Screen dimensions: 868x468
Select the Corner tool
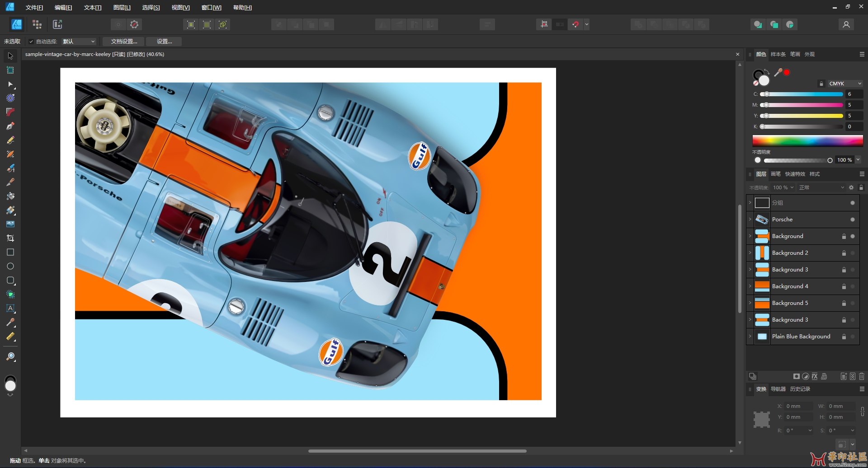point(10,112)
